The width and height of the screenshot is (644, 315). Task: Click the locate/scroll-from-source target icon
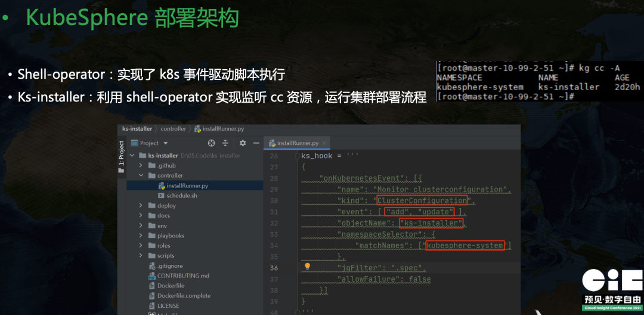(212, 143)
